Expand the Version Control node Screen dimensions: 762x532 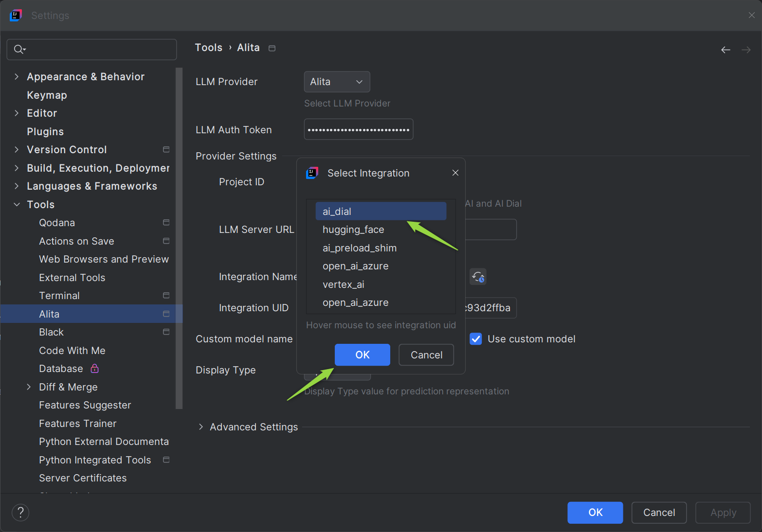click(x=17, y=149)
